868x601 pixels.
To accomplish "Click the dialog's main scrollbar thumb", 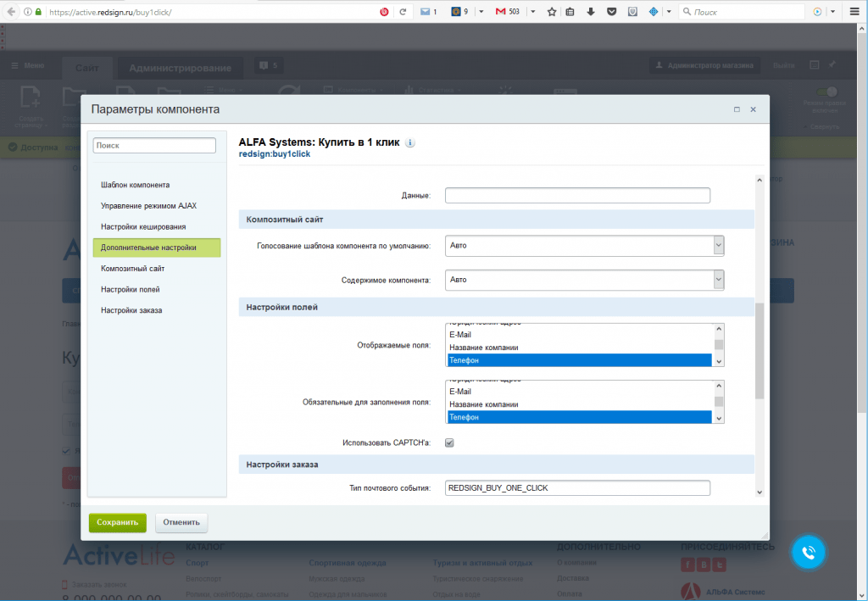I will (759, 350).
